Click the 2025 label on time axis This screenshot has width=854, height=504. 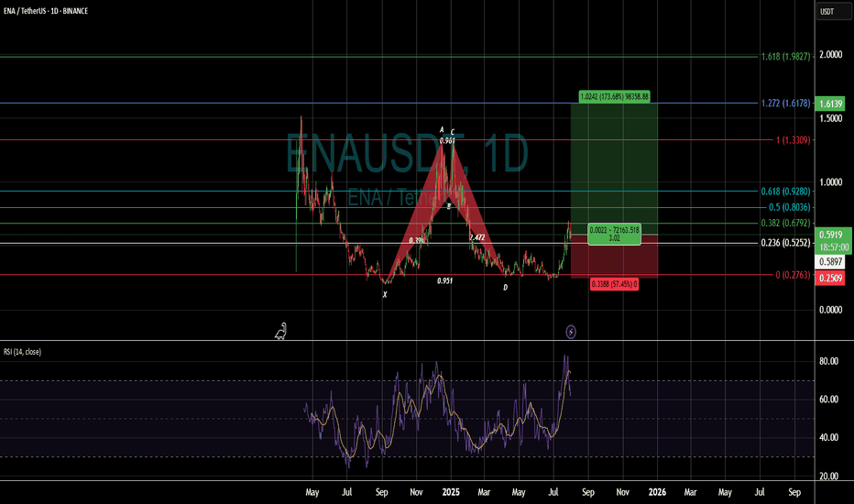[451, 492]
